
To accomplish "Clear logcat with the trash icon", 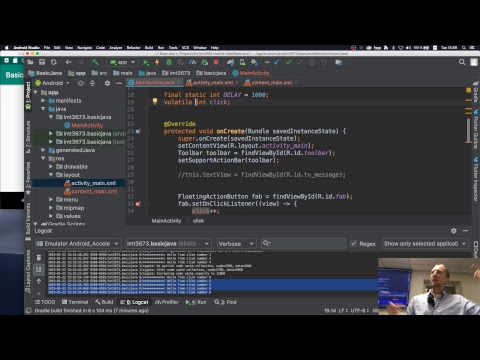I will [39, 258].
